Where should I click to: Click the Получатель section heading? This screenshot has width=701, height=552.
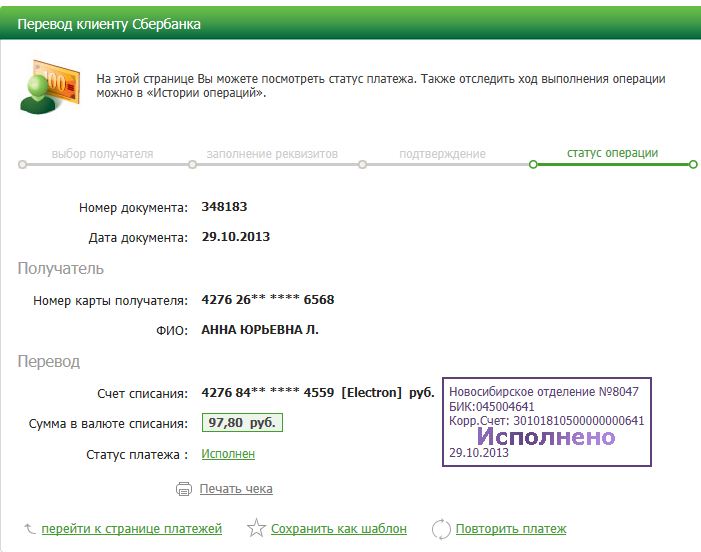click(x=61, y=269)
